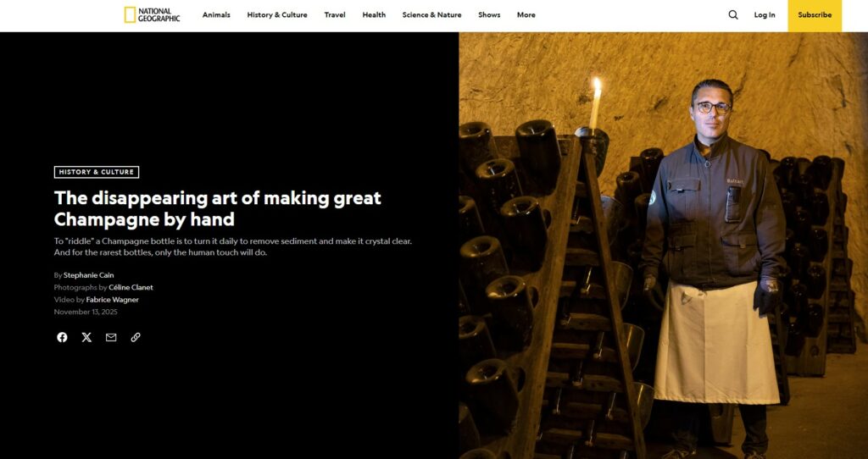This screenshot has height=459, width=868.
Task: Expand the More navigation menu
Action: 526,15
